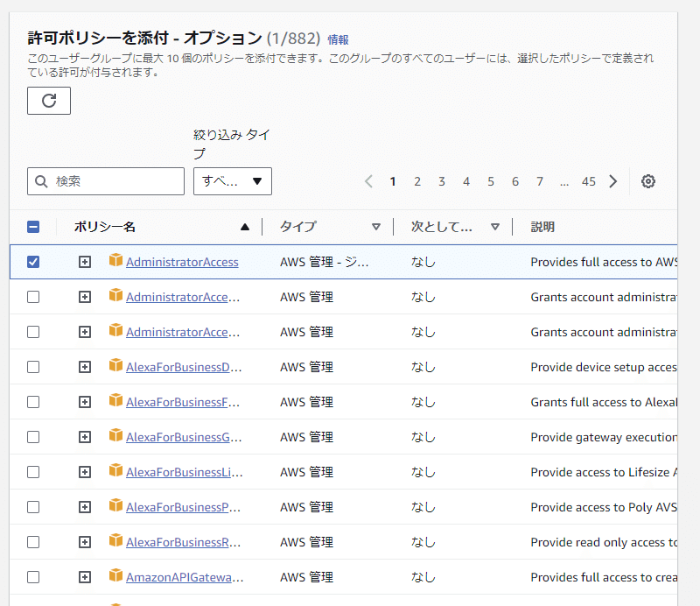Select page 6 in pagination
This screenshot has width=700, height=606.
[x=515, y=181]
